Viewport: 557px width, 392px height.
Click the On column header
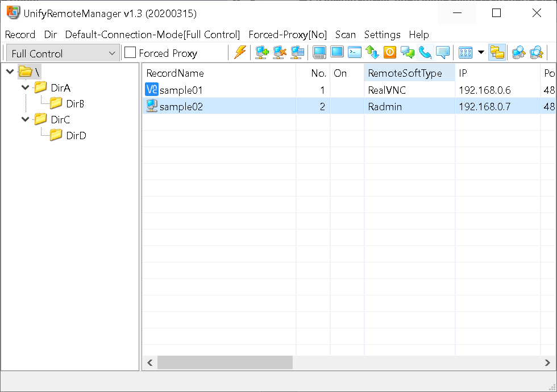pos(347,73)
